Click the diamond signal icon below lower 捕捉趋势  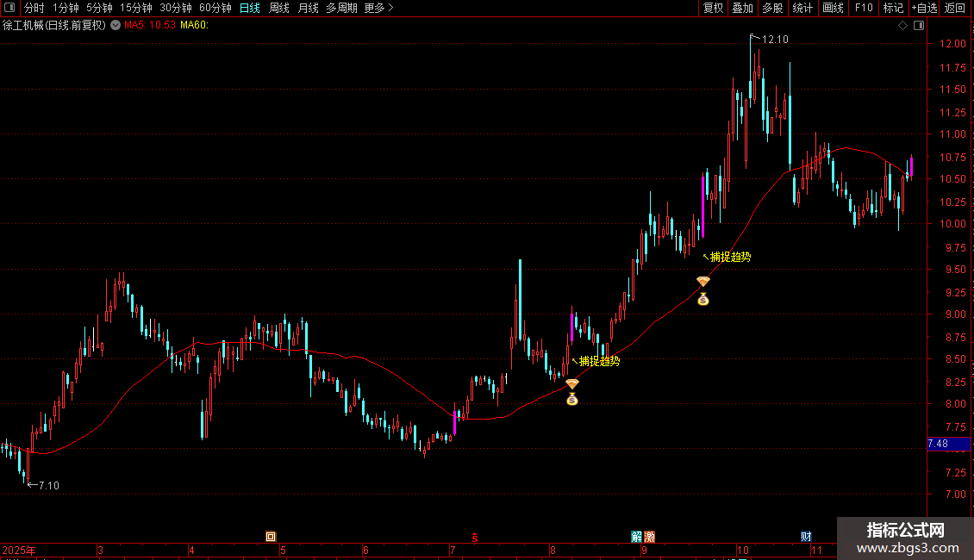tap(572, 383)
